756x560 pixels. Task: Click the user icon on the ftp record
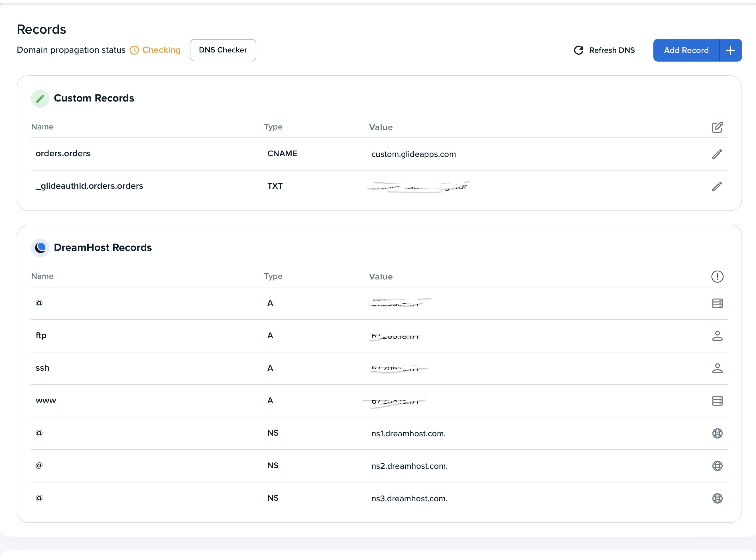coord(717,336)
